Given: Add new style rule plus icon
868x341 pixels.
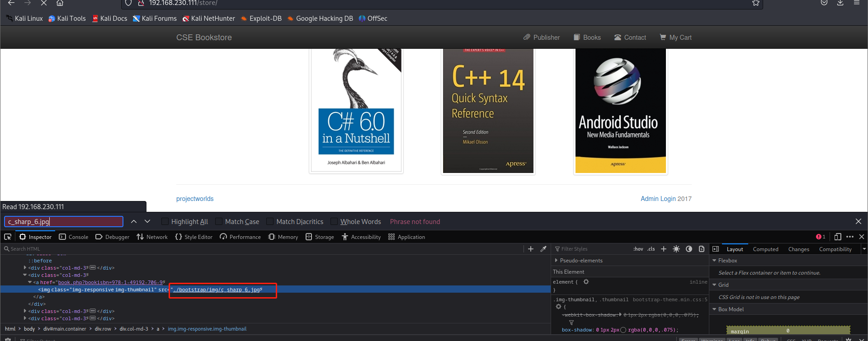Looking at the screenshot, I should (x=664, y=249).
